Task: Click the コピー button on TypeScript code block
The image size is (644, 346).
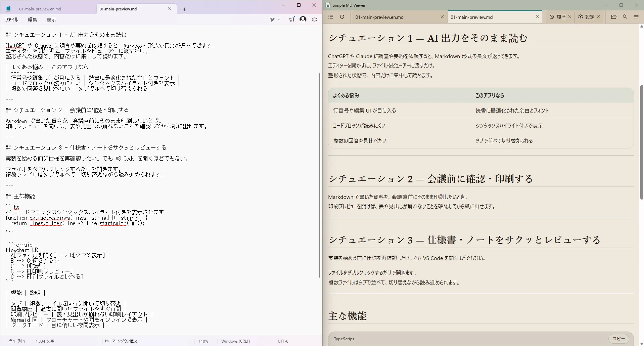Action: 619,339
